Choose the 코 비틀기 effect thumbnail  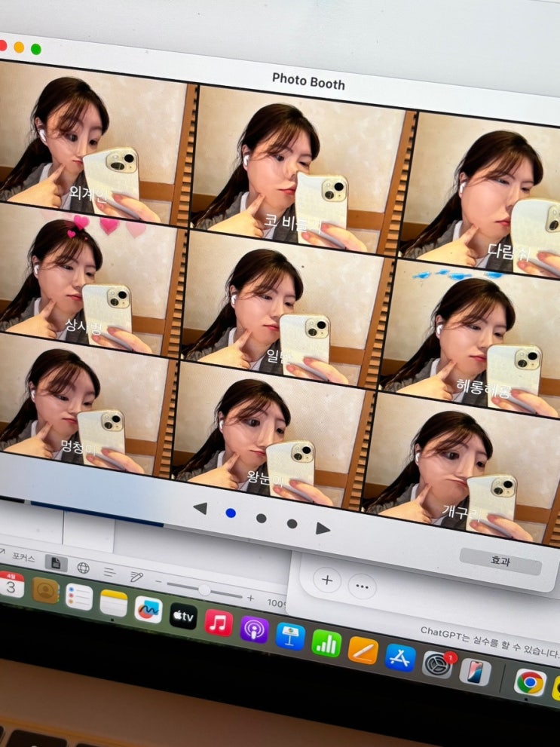coord(300,170)
